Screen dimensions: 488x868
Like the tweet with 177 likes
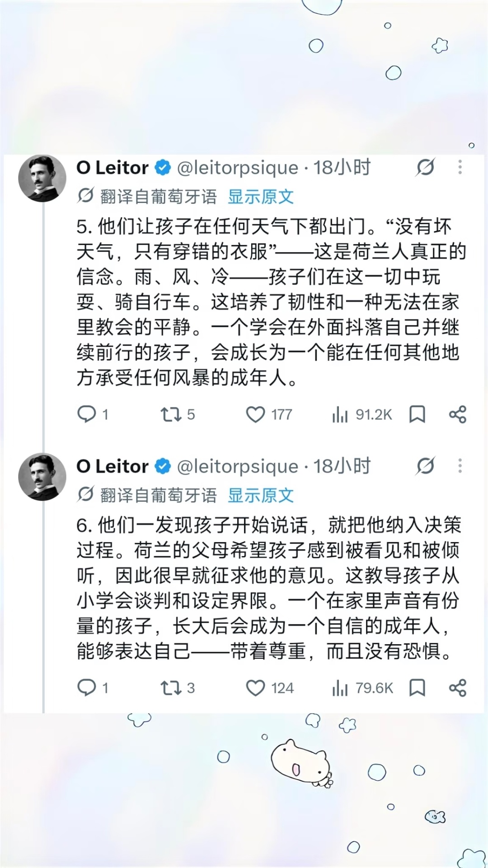(269, 414)
